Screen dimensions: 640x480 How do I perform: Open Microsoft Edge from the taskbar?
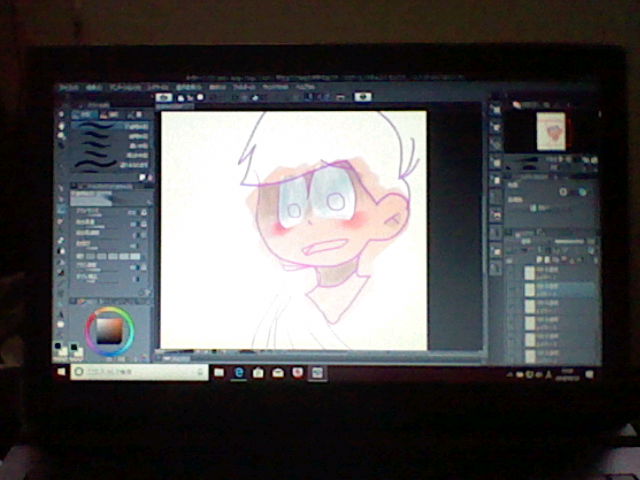tap(240, 372)
